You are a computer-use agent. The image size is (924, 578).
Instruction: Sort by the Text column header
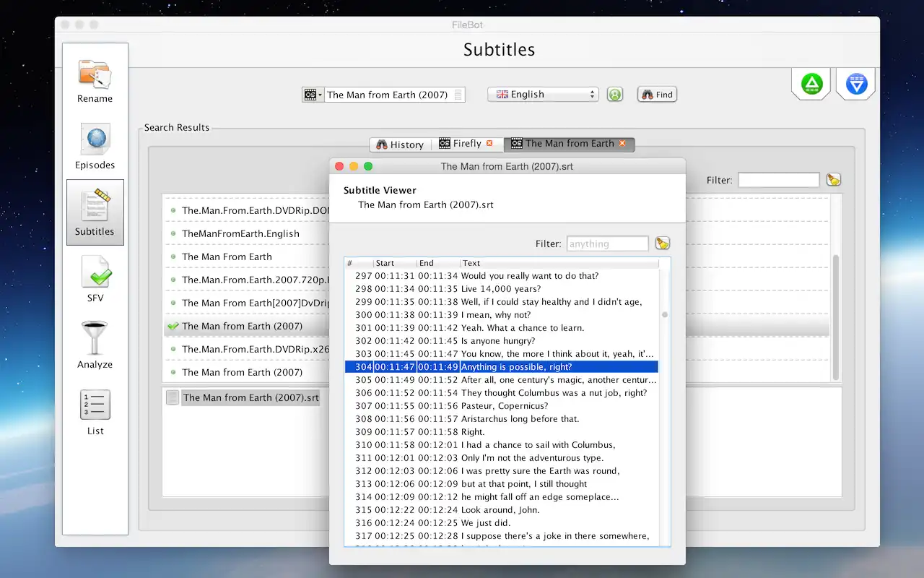coord(559,263)
